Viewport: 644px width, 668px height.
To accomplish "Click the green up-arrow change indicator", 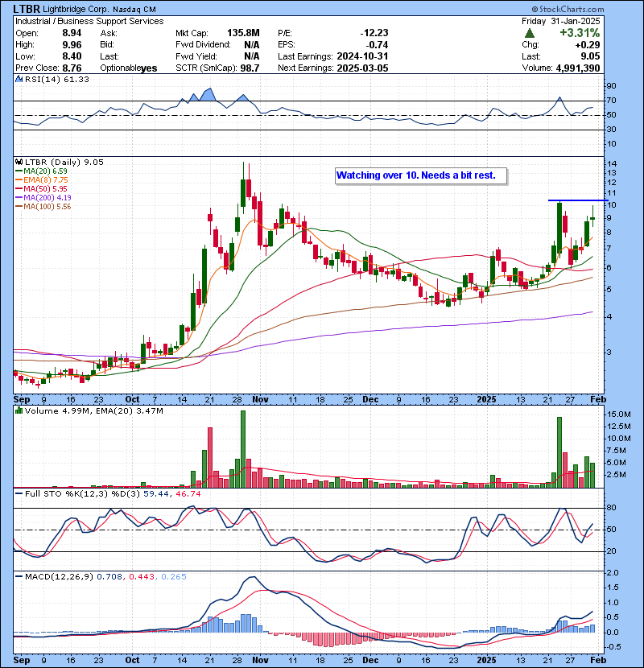I will (x=530, y=33).
